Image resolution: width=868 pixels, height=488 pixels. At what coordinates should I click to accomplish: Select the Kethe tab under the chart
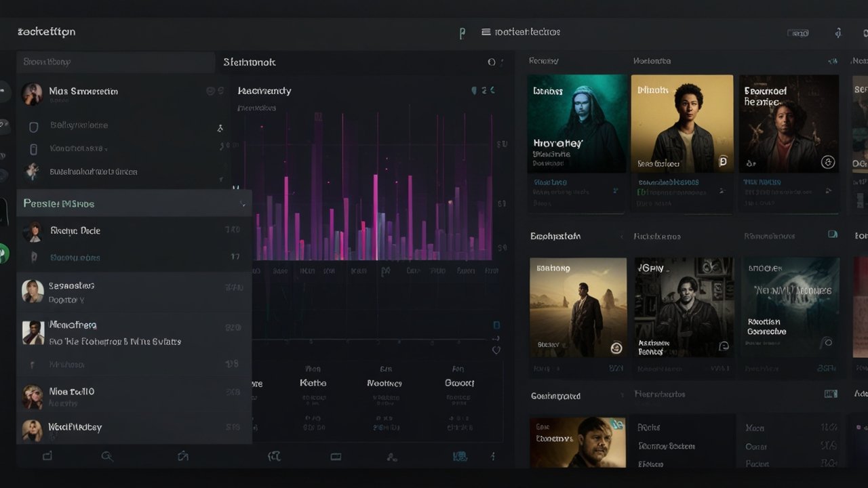pos(313,383)
